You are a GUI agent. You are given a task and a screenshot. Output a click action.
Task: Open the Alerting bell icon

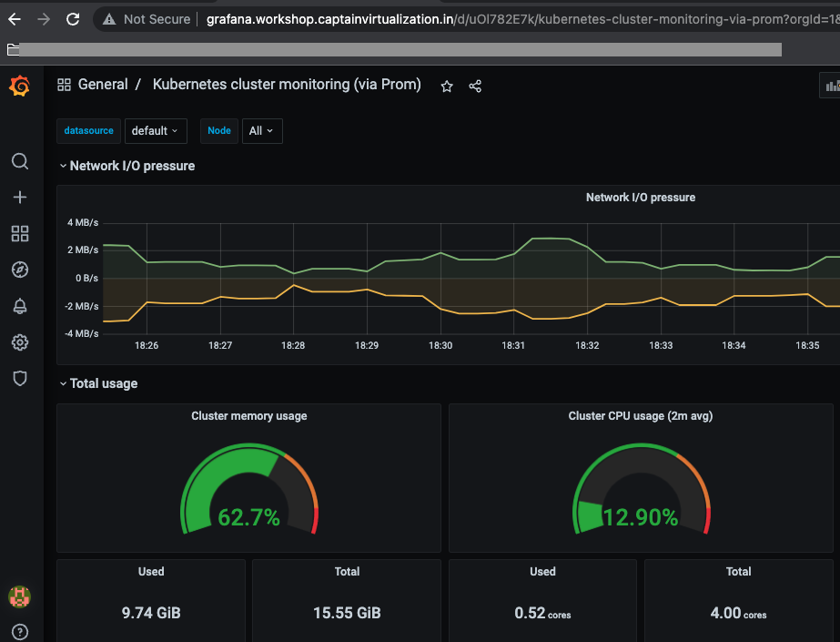(20, 306)
